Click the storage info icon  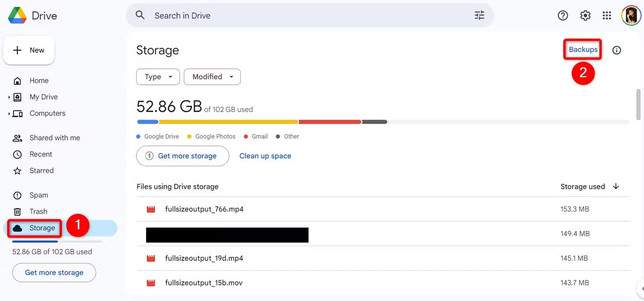coord(616,50)
